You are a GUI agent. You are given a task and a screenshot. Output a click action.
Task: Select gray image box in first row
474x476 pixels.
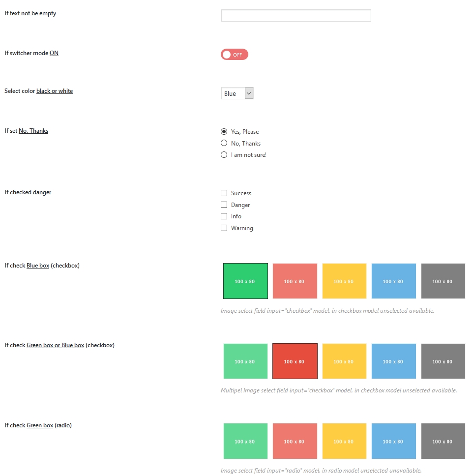pyautogui.click(x=443, y=281)
